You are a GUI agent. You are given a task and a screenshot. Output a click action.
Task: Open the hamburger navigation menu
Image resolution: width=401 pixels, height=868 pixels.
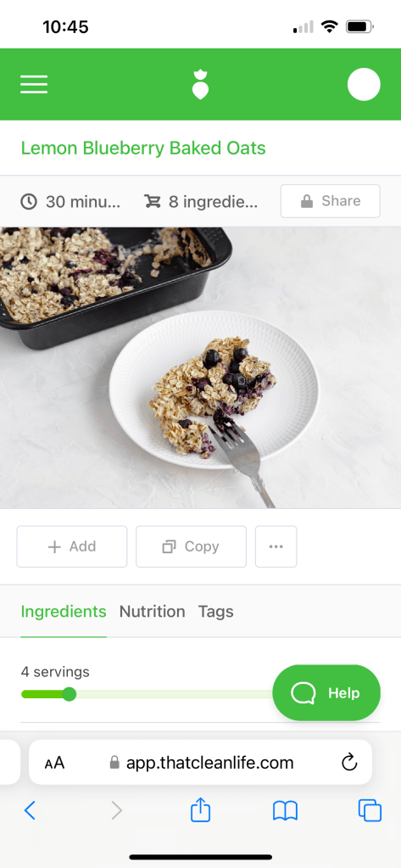[x=34, y=84]
